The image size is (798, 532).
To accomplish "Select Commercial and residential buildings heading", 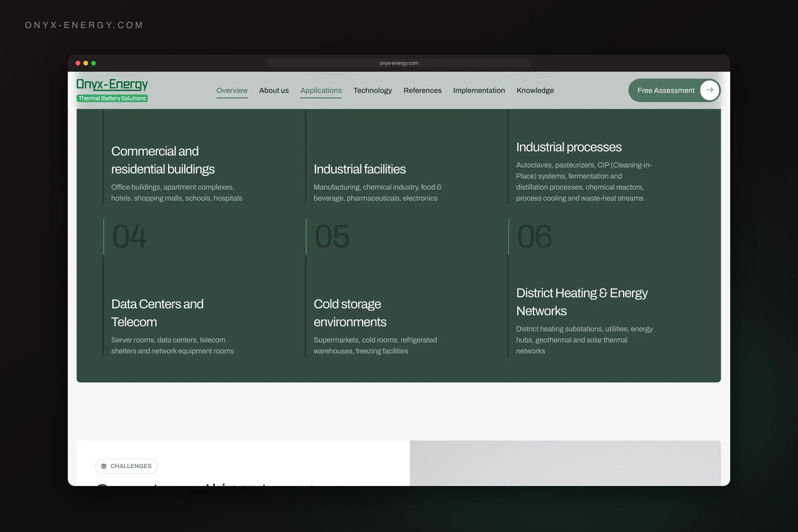I will (x=163, y=160).
